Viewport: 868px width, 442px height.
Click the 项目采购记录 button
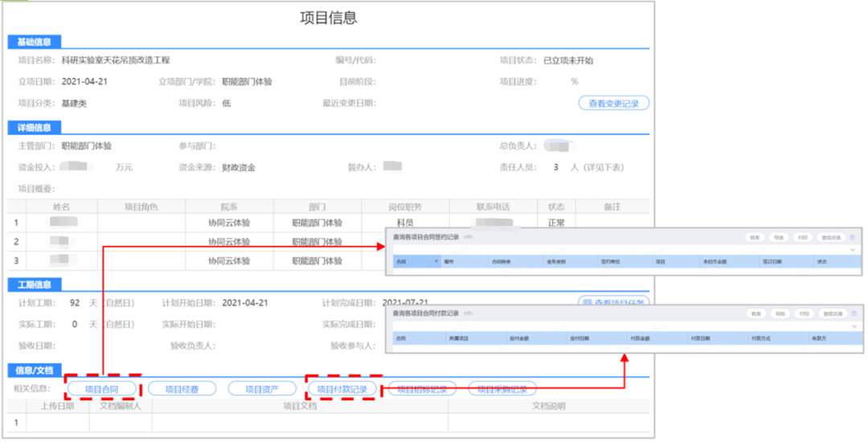(502, 389)
